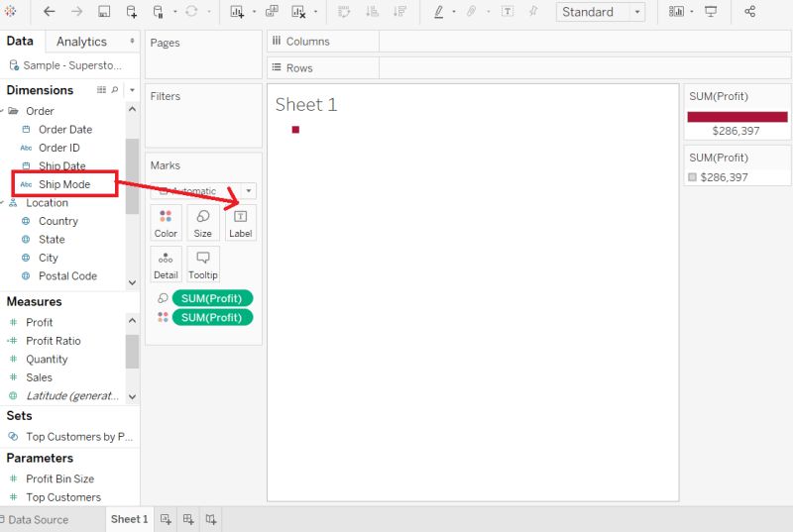The height and width of the screenshot is (532, 793).
Task: Click the group members paperclip icon
Action: pos(472,11)
